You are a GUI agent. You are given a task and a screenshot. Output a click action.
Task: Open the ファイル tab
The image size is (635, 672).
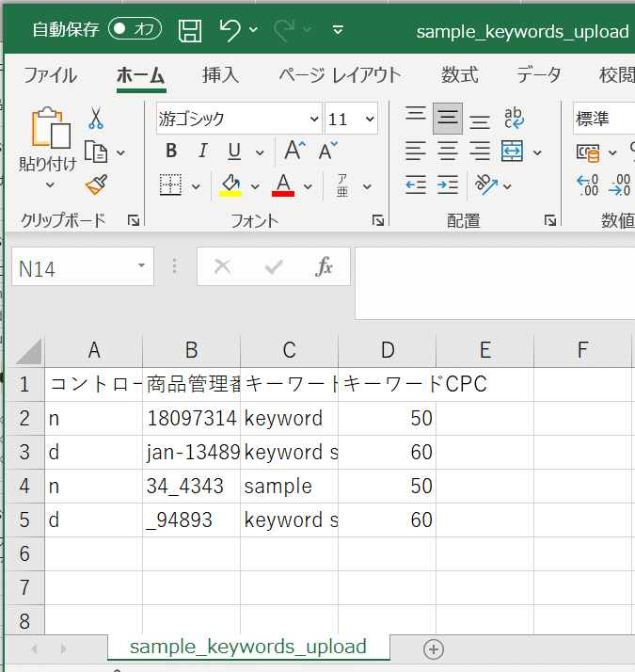click(x=50, y=75)
